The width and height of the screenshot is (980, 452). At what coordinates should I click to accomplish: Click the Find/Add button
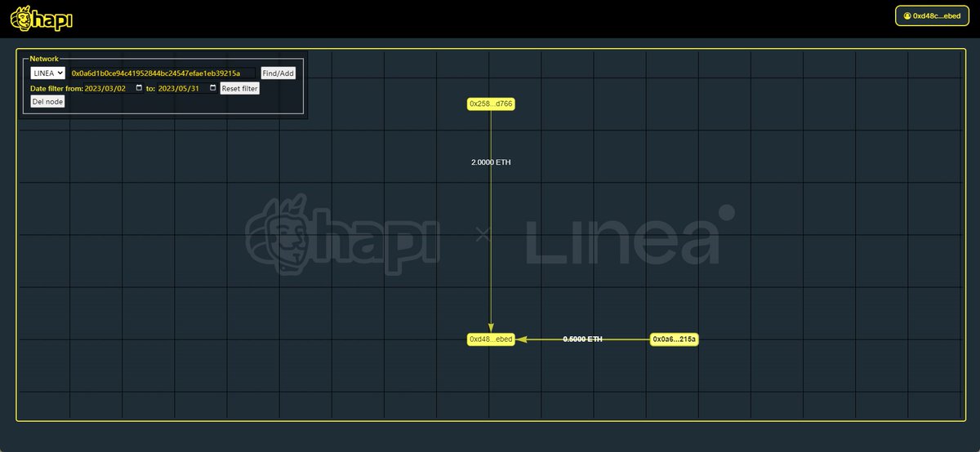click(x=278, y=73)
